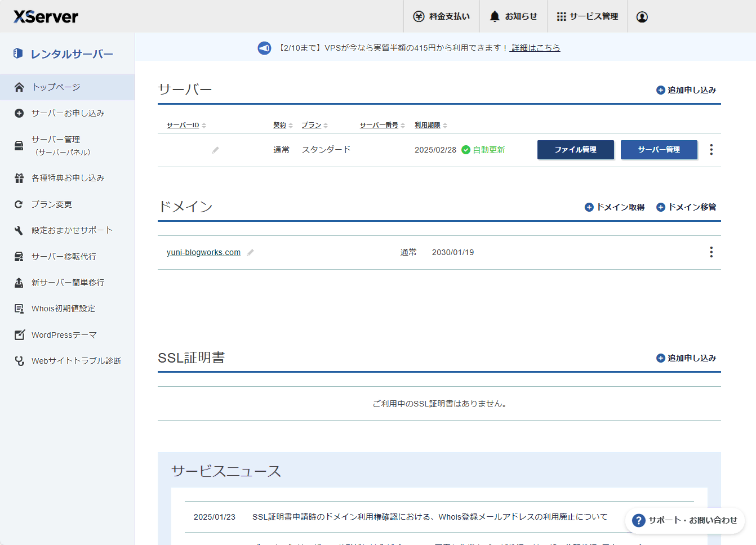Click pencil icon beside yuni-blogworks.com
The width and height of the screenshot is (756, 545).
coord(250,252)
